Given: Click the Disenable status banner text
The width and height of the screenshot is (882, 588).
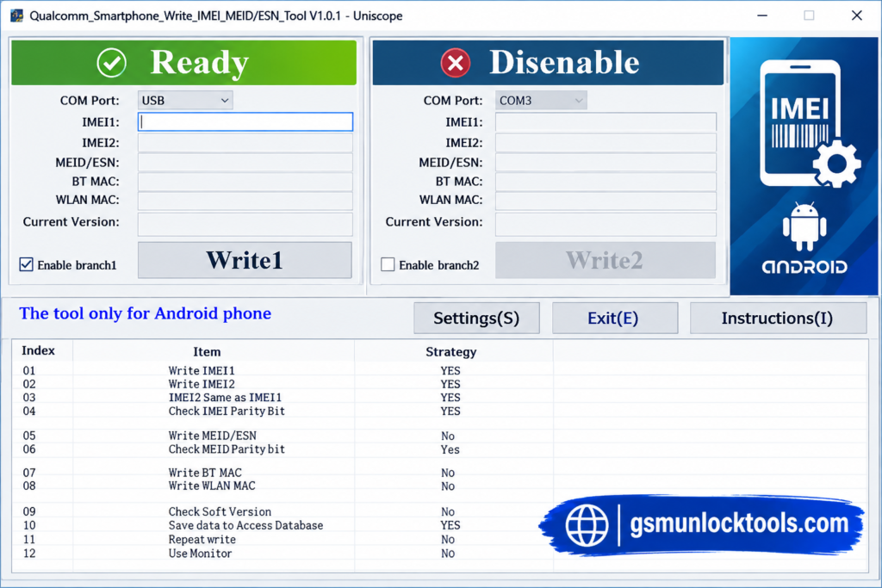Looking at the screenshot, I should (564, 62).
